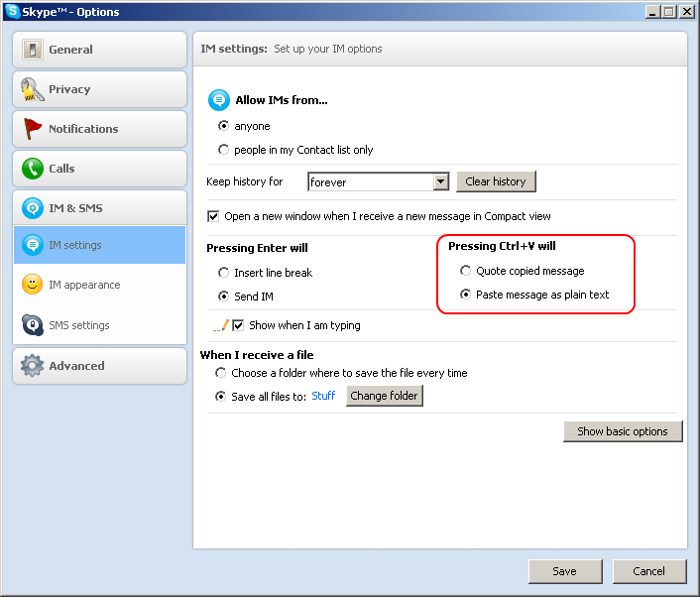
Task: Select Choose a folder every time option
Action: pyautogui.click(x=220, y=373)
